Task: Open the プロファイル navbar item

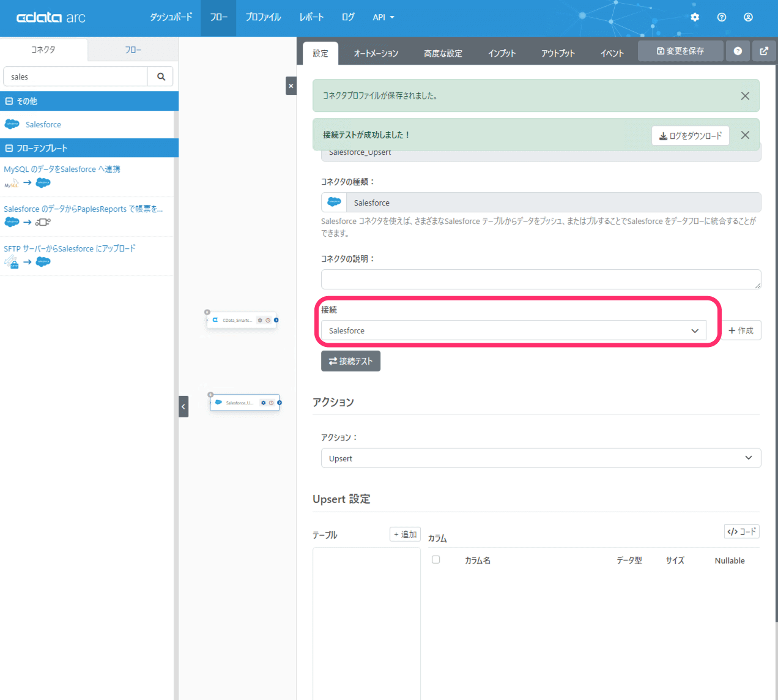Action: pyautogui.click(x=264, y=17)
